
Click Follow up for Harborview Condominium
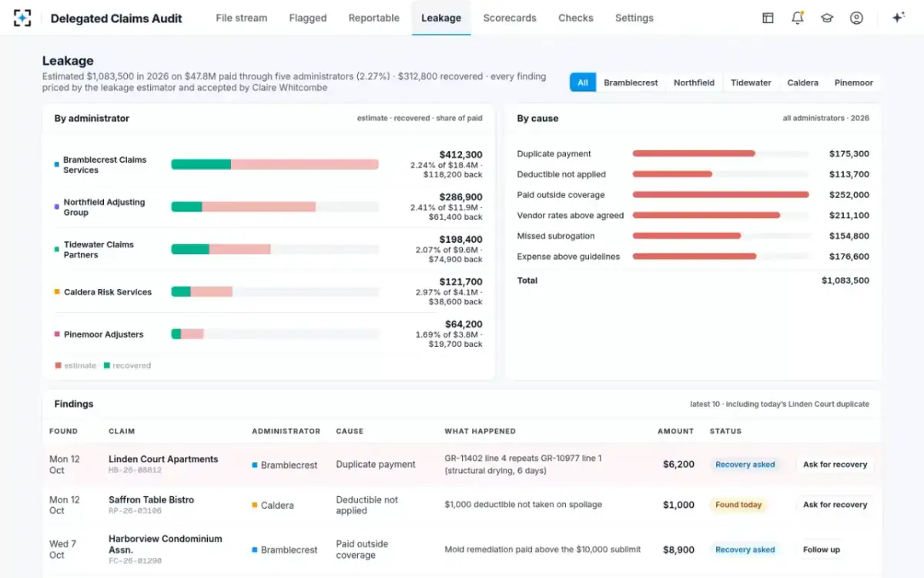pos(822,549)
